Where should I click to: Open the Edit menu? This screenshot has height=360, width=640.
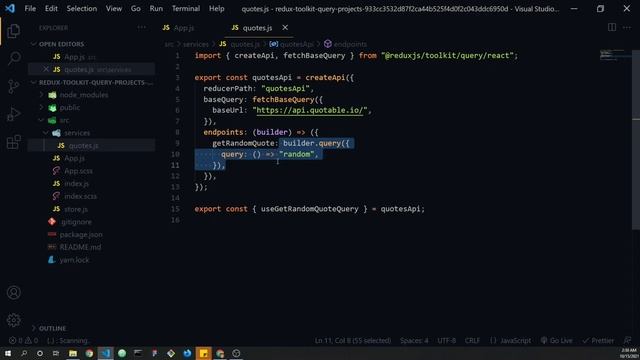tap(51, 9)
